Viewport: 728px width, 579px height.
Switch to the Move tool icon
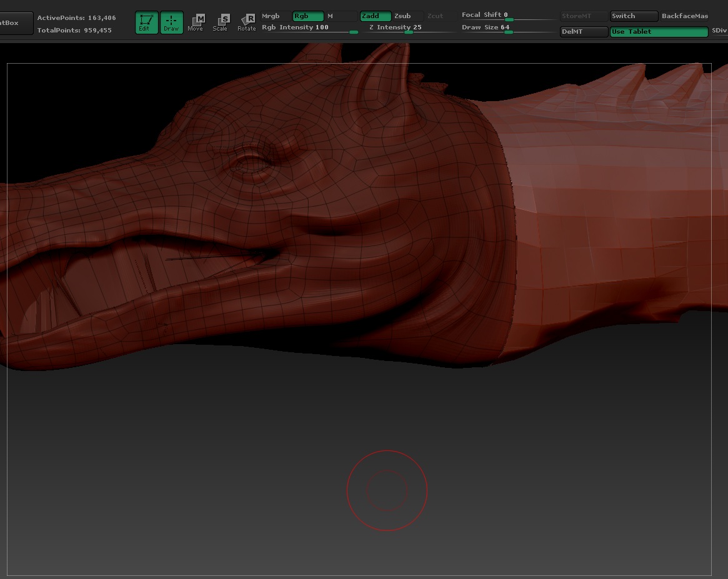click(196, 22)
